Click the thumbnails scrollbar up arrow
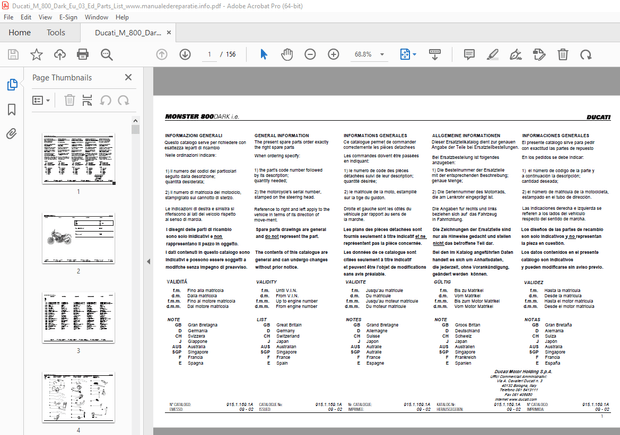 pos(135,121)
